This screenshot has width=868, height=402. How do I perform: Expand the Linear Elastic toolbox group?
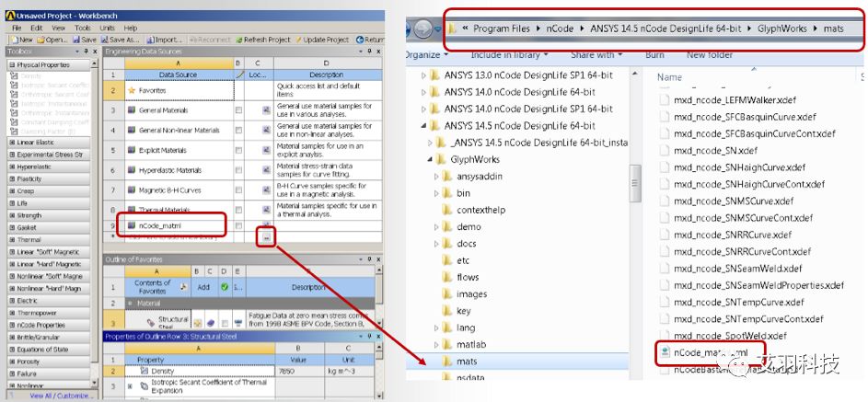(x=12, y=142)
